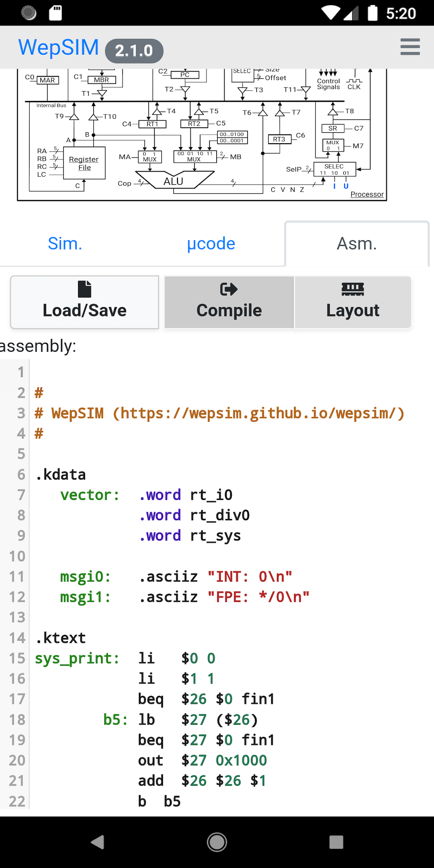The image size is (434, 868).
Task: Click the Processor label link
Action: (x=367, y=194)
